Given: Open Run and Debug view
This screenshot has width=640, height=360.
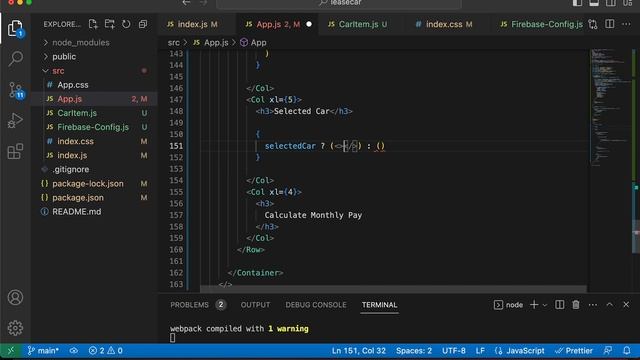Looking at the screenshot, I should [15, 121].
